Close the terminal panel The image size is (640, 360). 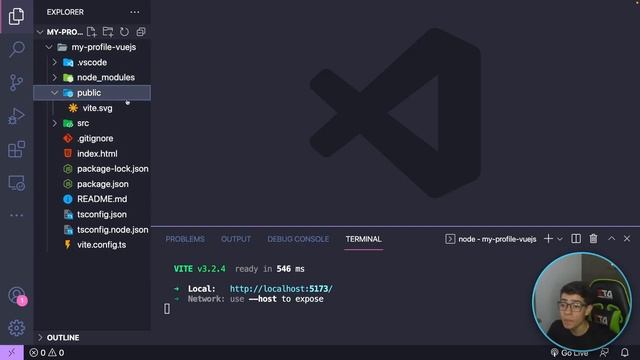[x=627, y=239]
